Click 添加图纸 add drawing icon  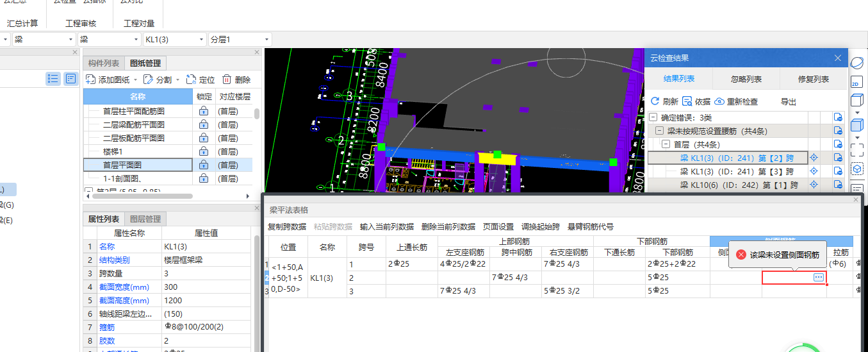91,80
